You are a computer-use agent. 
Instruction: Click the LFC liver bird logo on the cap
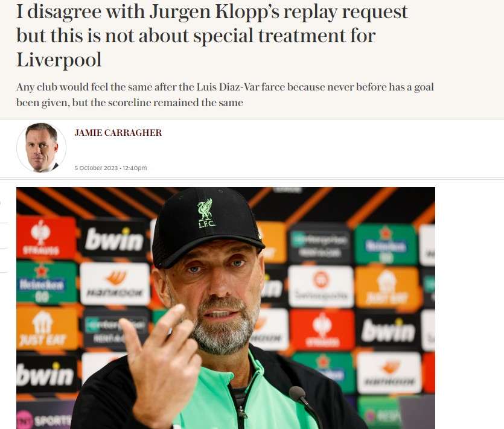206,214
